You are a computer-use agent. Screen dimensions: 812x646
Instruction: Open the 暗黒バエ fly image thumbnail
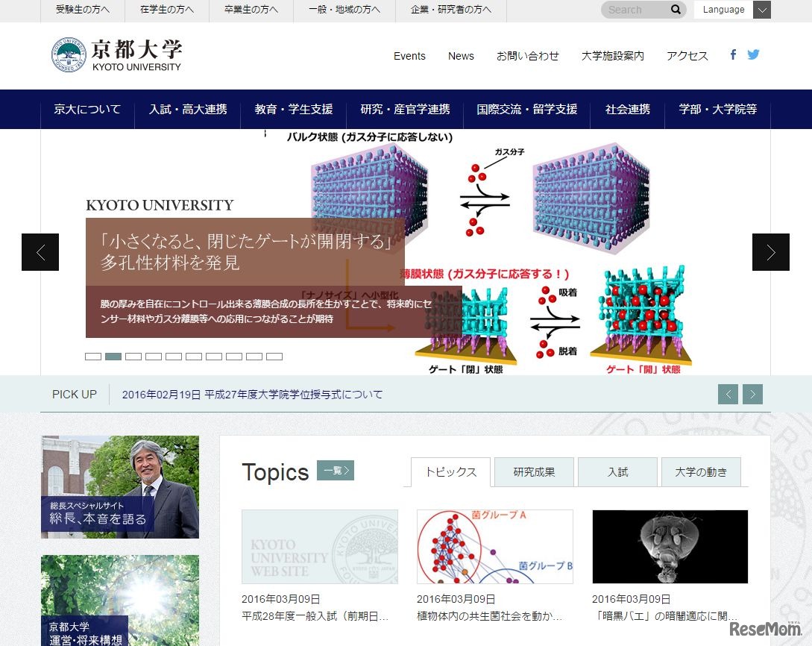[669, 546]
